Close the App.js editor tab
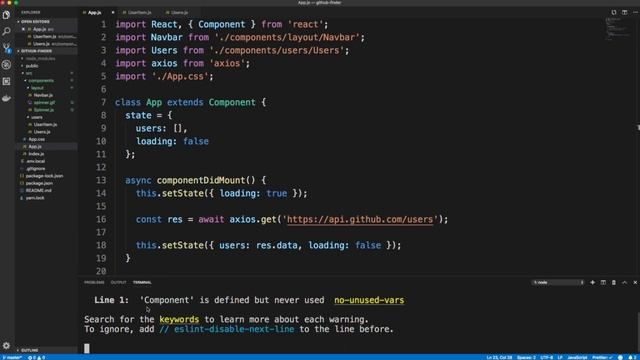640x360 pixels. (113, 13)
